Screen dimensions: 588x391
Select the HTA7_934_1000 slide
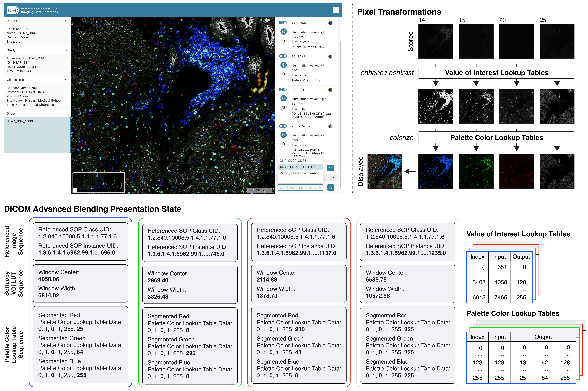pos(35,121)
